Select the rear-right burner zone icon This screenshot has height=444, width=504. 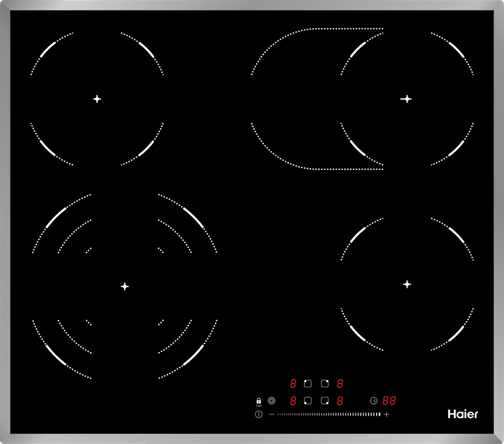[324, 383]
